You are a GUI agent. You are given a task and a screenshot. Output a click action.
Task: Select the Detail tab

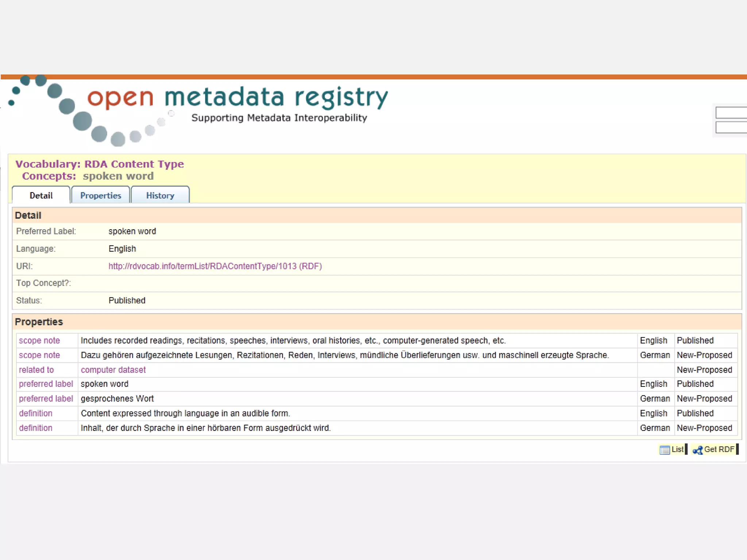tap(41, 195)
